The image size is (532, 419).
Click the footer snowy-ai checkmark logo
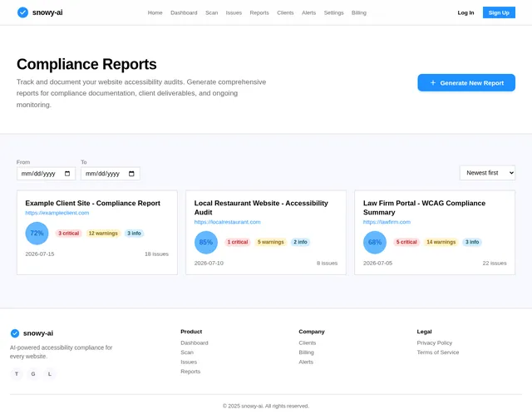15,333
